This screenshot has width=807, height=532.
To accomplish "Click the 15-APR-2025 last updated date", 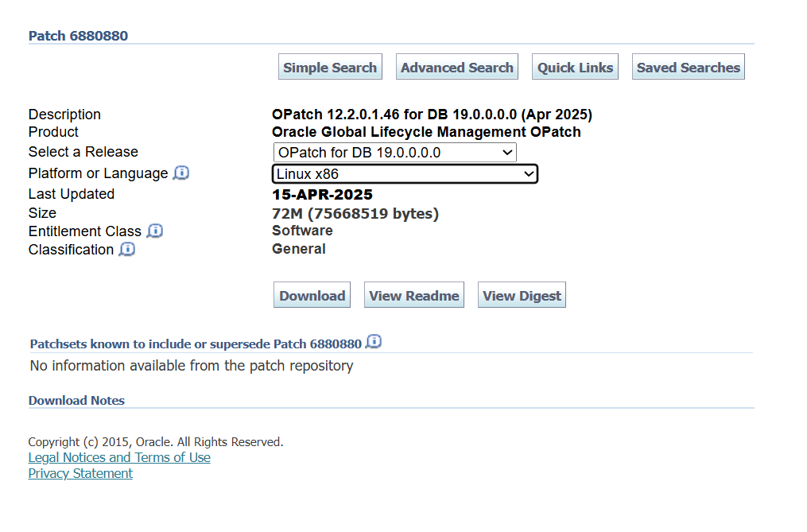I will tap(322, 195).
